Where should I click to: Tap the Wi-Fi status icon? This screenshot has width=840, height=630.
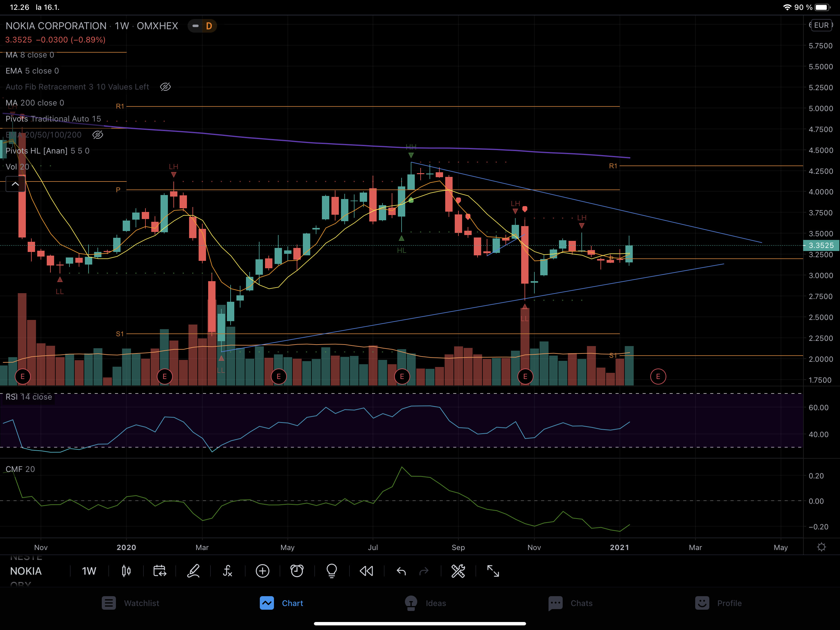click(787, 7)
